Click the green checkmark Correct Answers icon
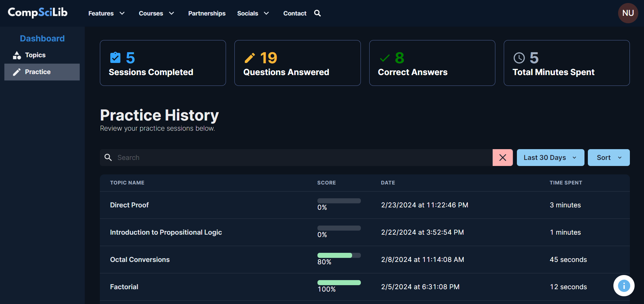Image resolution: width=644 pixels, height=304 pixels. [384, 58]
